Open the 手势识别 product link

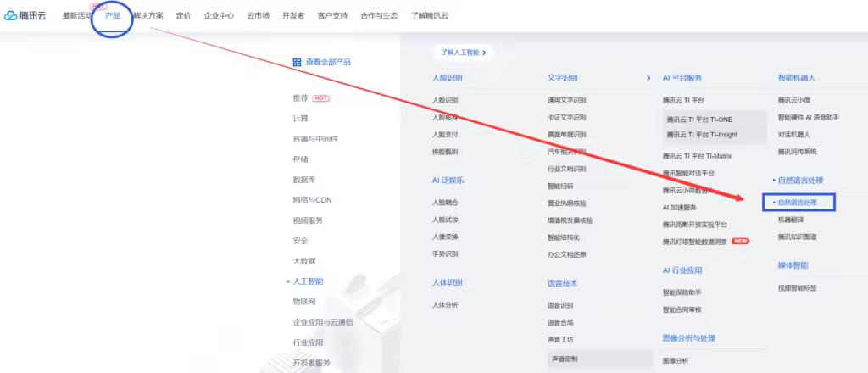point(445,254)
